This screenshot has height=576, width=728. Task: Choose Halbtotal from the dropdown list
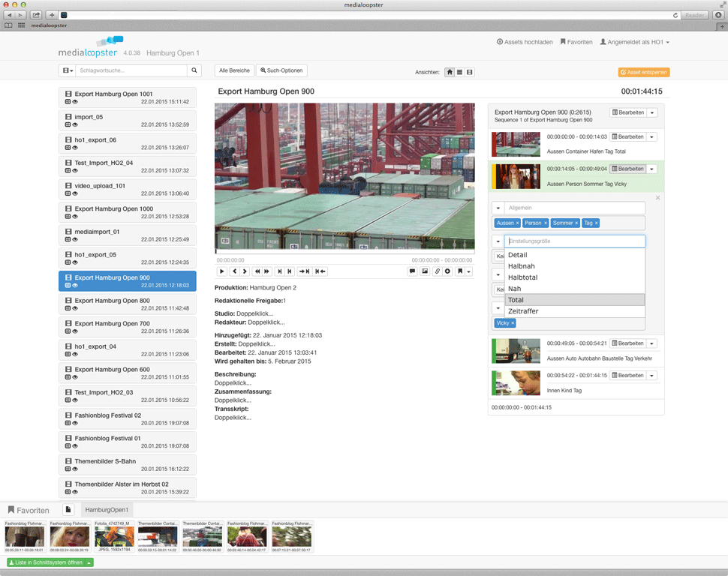coord(522,277)
